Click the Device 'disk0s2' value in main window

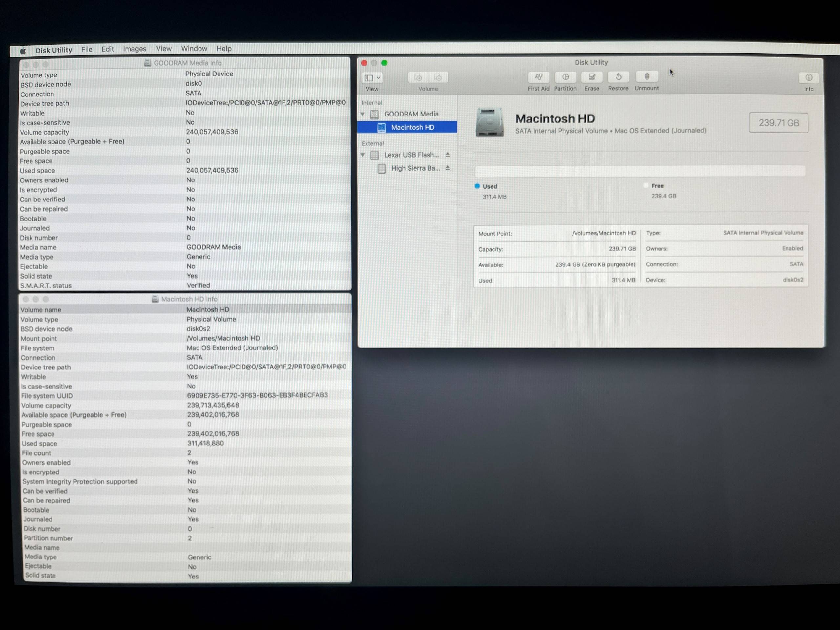tap(793, 280)
